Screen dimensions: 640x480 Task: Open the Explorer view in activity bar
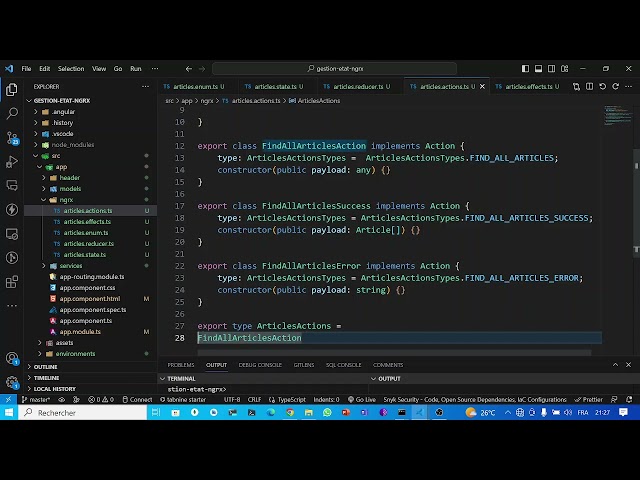tap(12, 89)
